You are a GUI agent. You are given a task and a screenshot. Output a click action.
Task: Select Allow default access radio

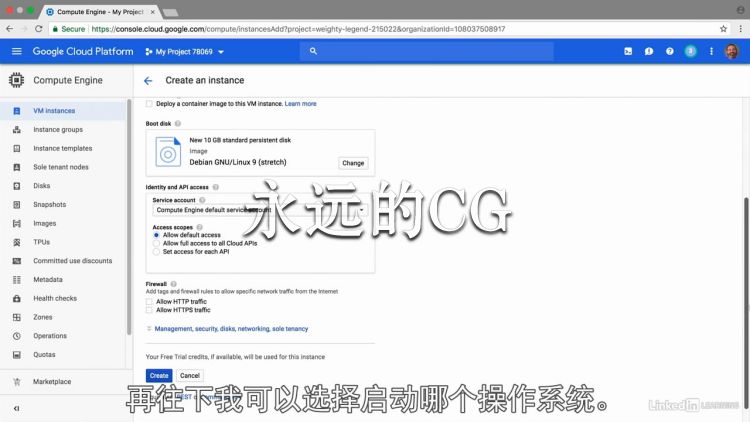[x=156, y=235]
